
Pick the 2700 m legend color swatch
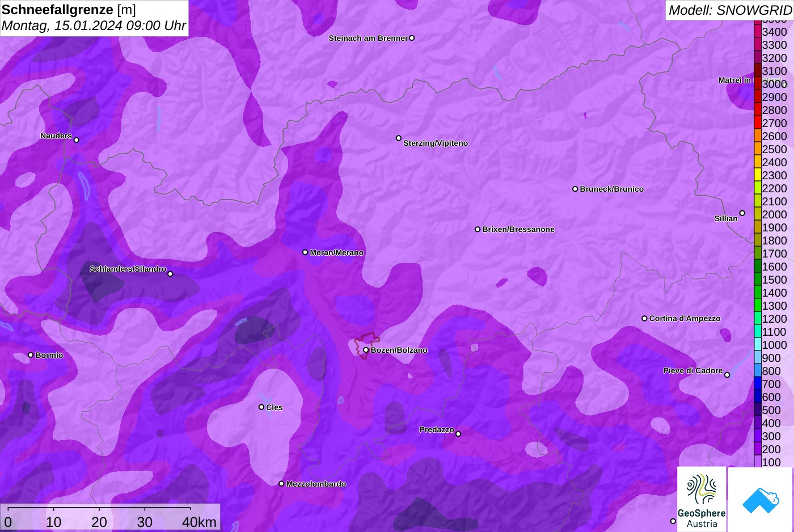click(758, 123)
